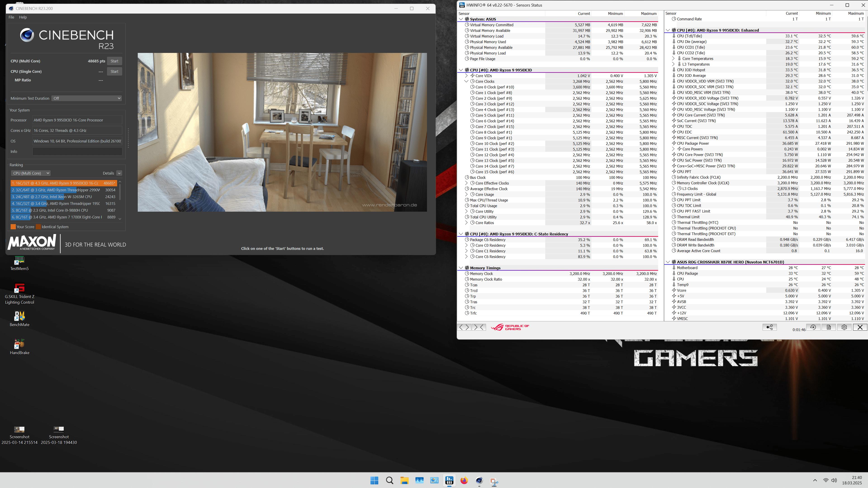This screenshot has height=488, width=868.
Task: Open Cinebench Help menu
Action: (x=23, y=17)
